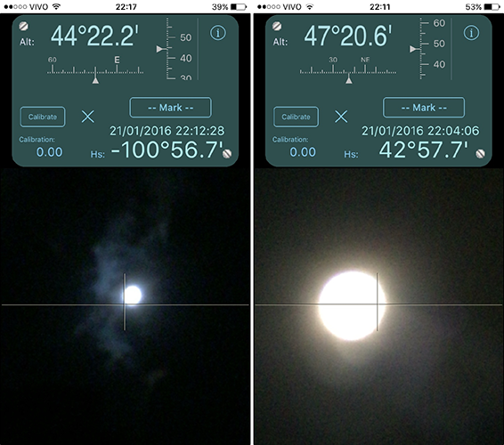Tap the info icon in right panel

[x=471, y=33]
